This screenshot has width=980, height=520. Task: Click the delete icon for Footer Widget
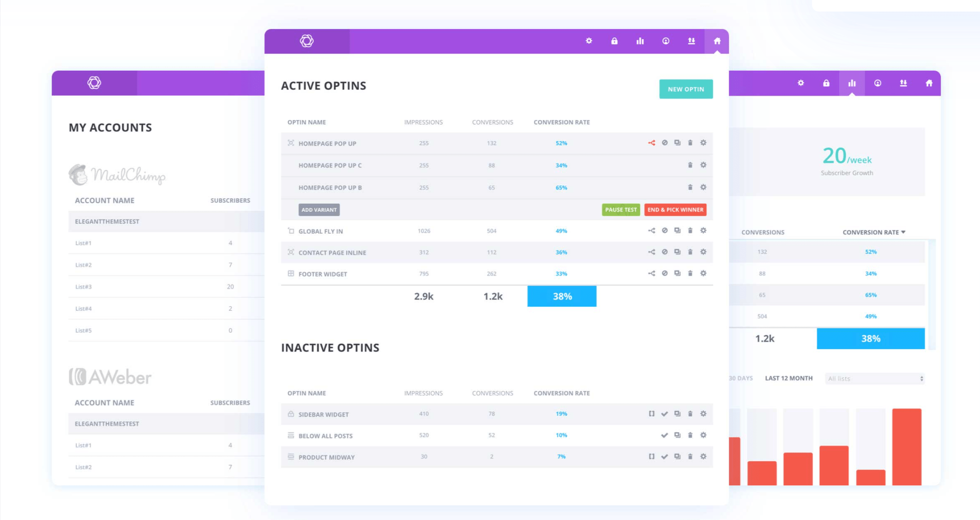point(689,273)
